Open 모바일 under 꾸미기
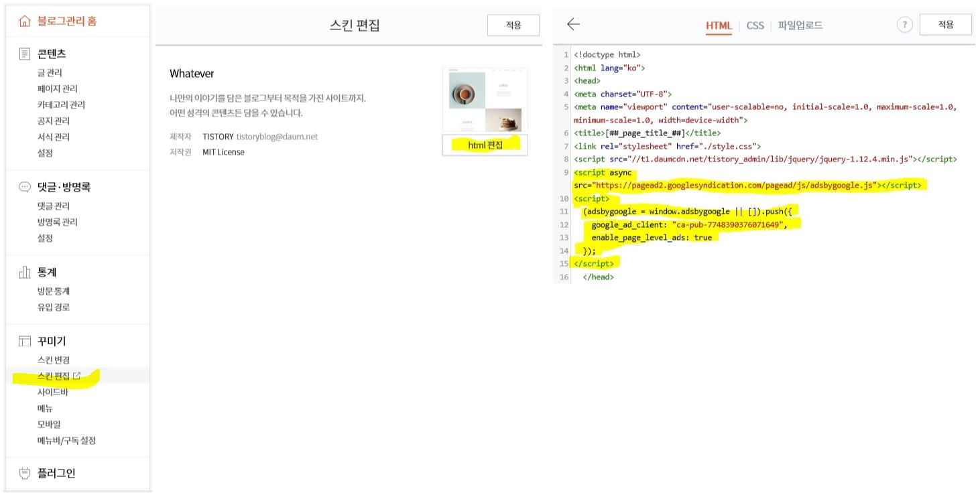 [49, 424]
